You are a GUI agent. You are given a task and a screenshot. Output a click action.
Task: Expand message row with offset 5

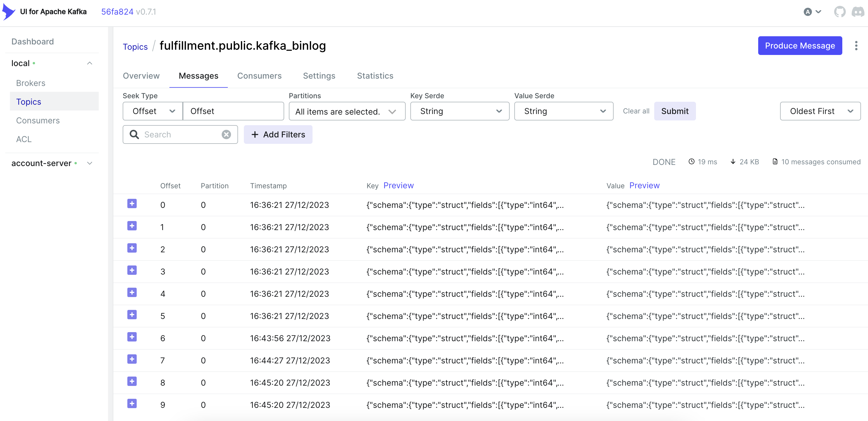point(132,315)
